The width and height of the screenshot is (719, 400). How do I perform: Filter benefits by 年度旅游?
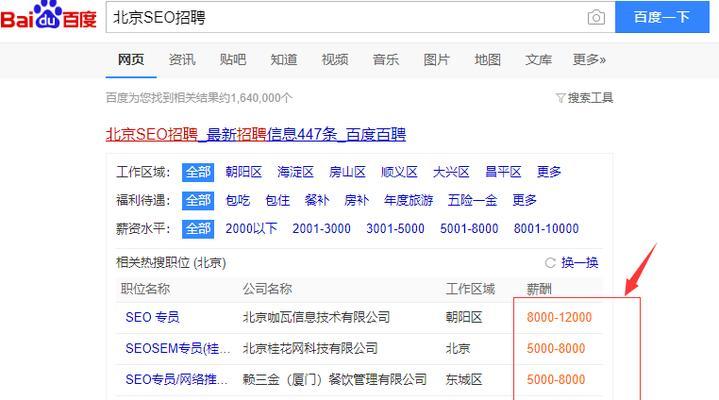(x=409, y=200)
